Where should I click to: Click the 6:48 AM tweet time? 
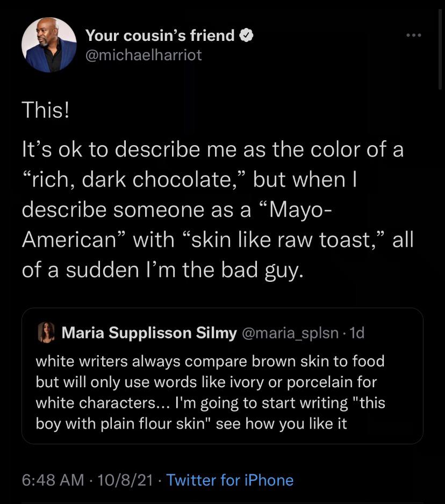click(53, 480)
